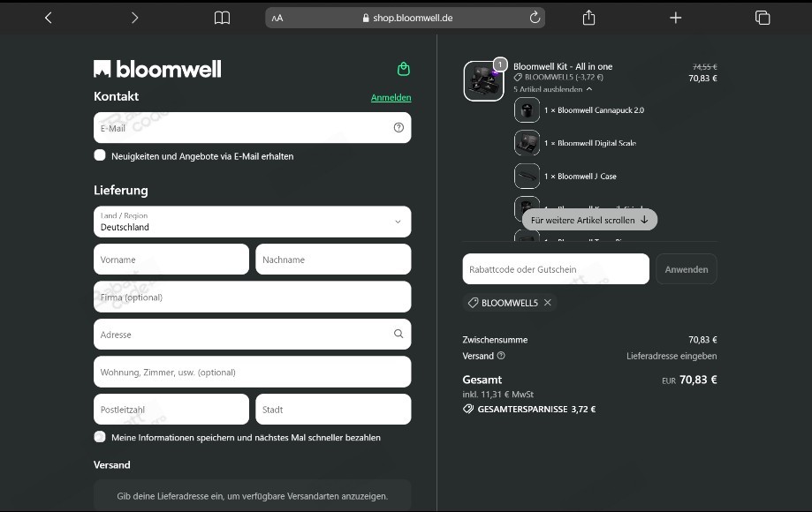Open the Safari share sheet icon
Viewport: 812px width, 512px height.
click(588, 18)
